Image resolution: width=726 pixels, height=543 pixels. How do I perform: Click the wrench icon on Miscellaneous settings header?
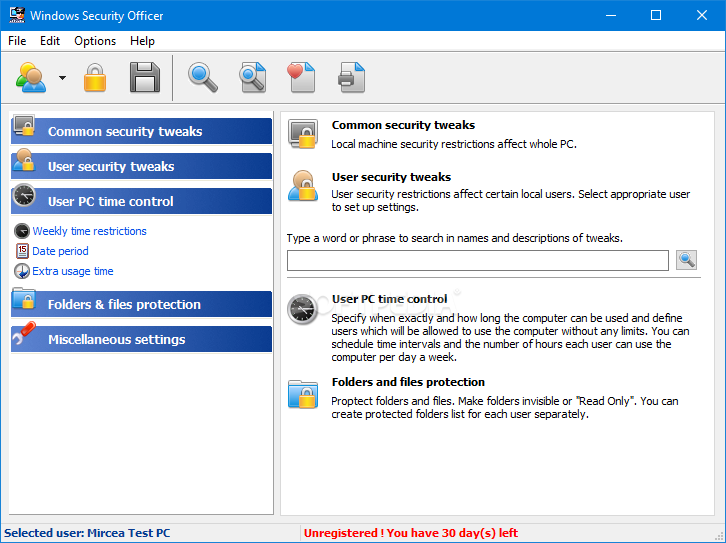click(x=24, y=333)
